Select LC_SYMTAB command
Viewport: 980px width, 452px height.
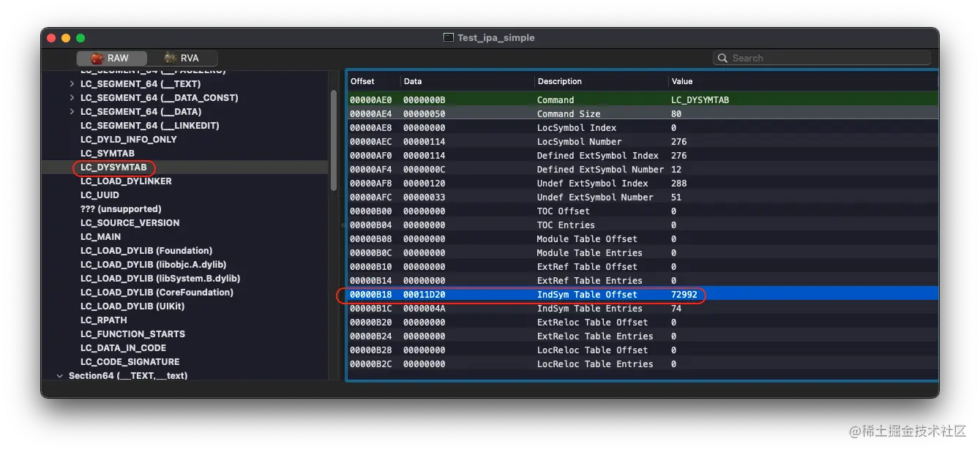[108, 154]
